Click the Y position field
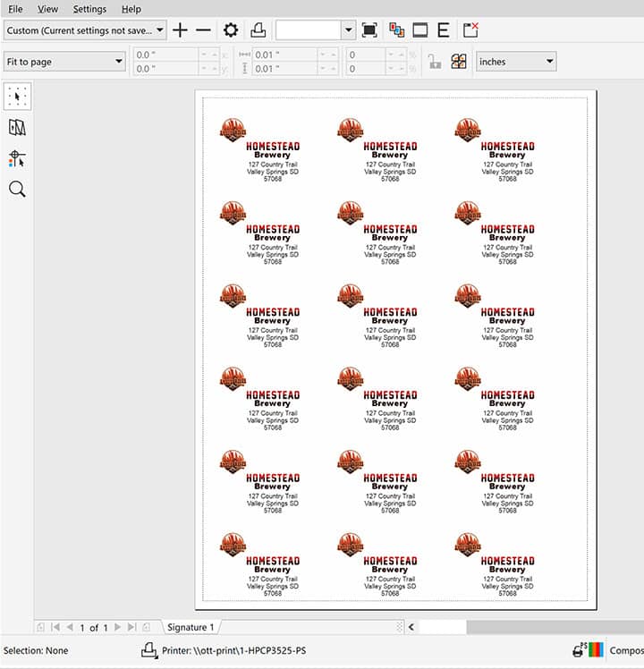Screen dimensions: 644x669 point(166,69)
